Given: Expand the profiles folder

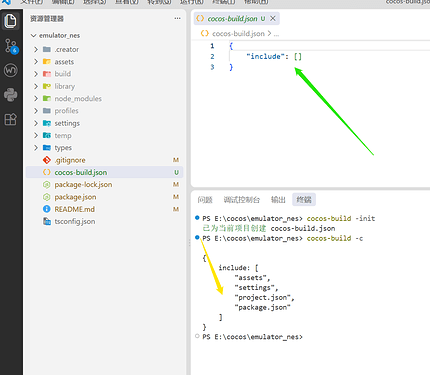Looking at the screenshot, I should click(36, 111).
